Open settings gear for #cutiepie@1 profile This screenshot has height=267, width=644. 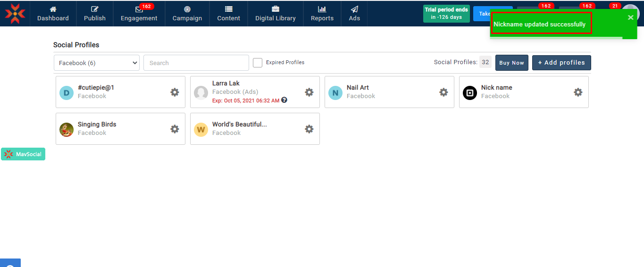click(x=175, y=92)
